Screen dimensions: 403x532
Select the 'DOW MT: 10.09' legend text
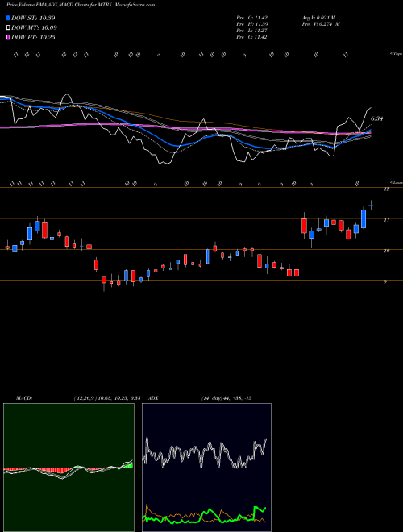coord(35,28)
